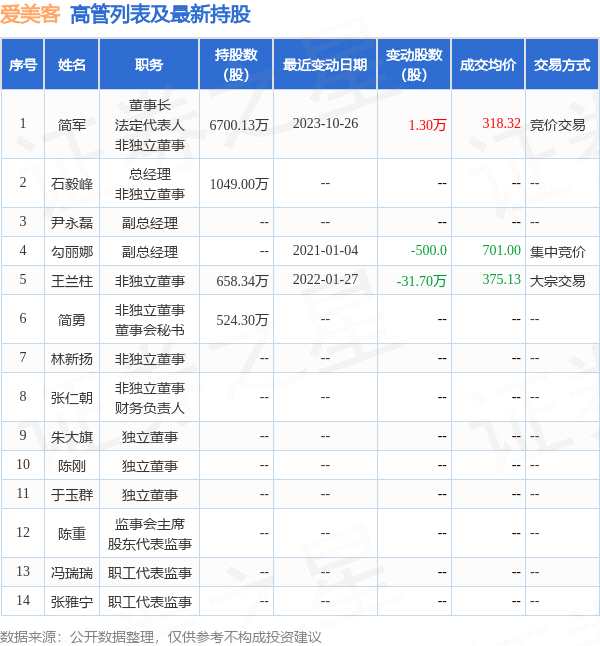Click the red change value 1.30万
Image resolution: width=600 pixels, height=646 pixels.
click(427, 124)
